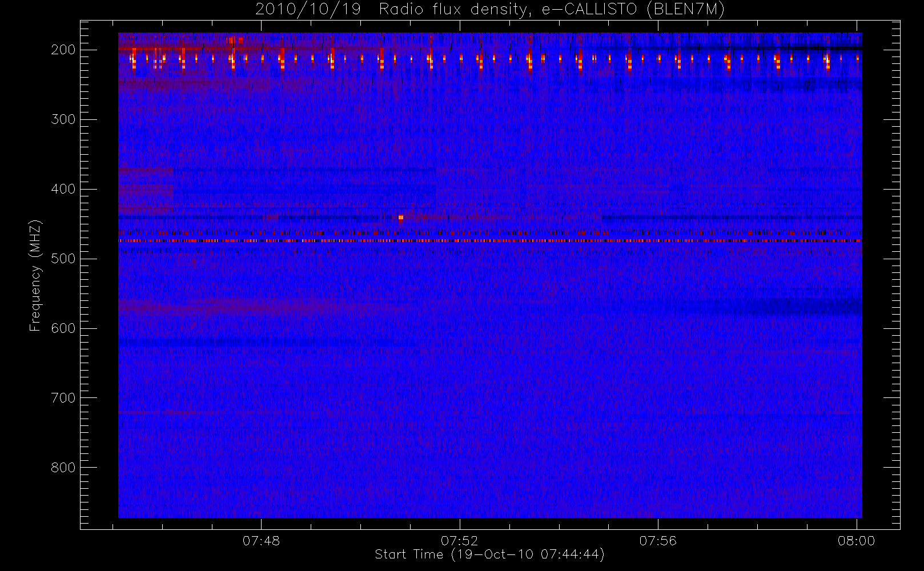Click the 200 frequency tick label
Image resolution: width=924 pixels, height=571 pixels.
[63, 50]
